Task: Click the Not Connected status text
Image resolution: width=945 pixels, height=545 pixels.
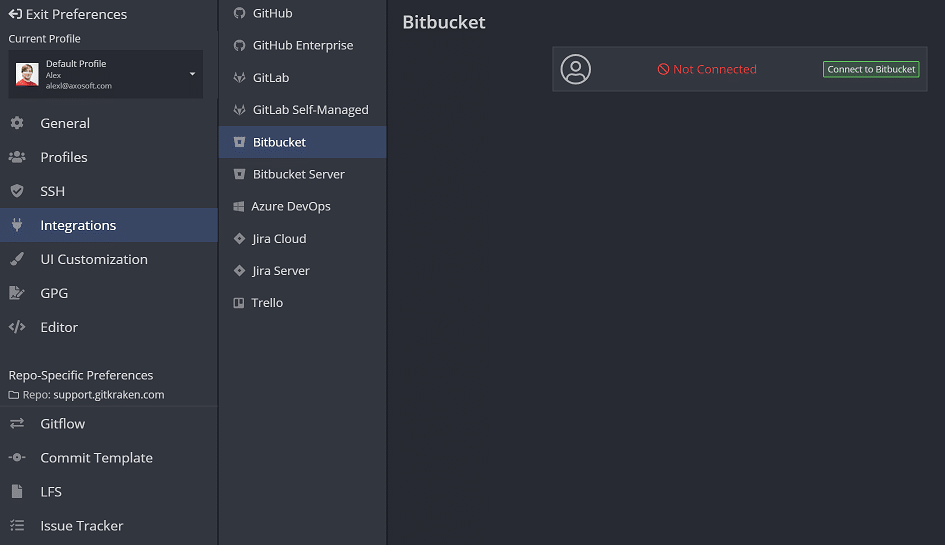Action: 715,69
